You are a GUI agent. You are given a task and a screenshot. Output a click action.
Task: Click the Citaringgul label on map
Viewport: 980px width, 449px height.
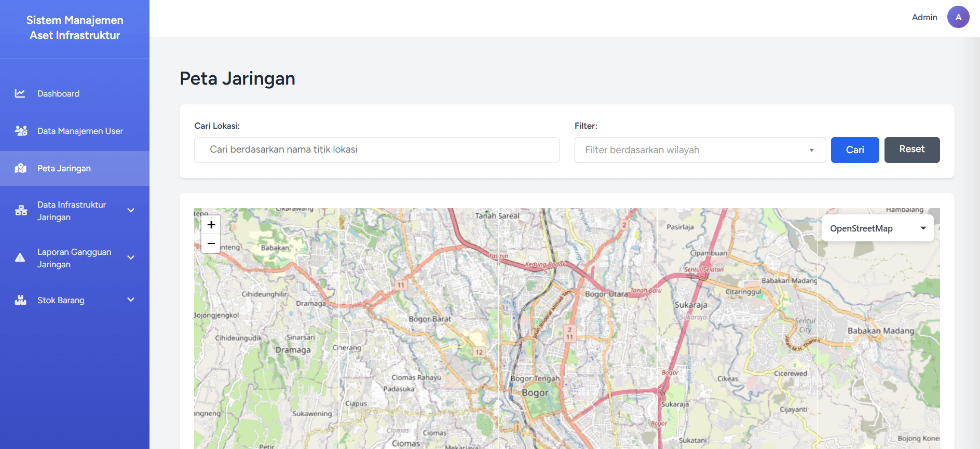tap(743, 292)
